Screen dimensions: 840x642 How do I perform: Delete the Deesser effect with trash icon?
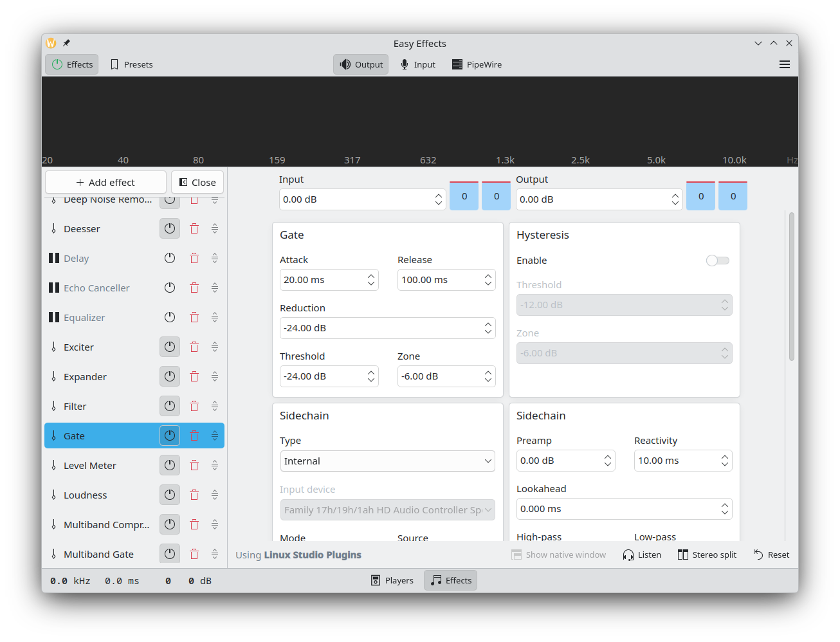[194, 229]
